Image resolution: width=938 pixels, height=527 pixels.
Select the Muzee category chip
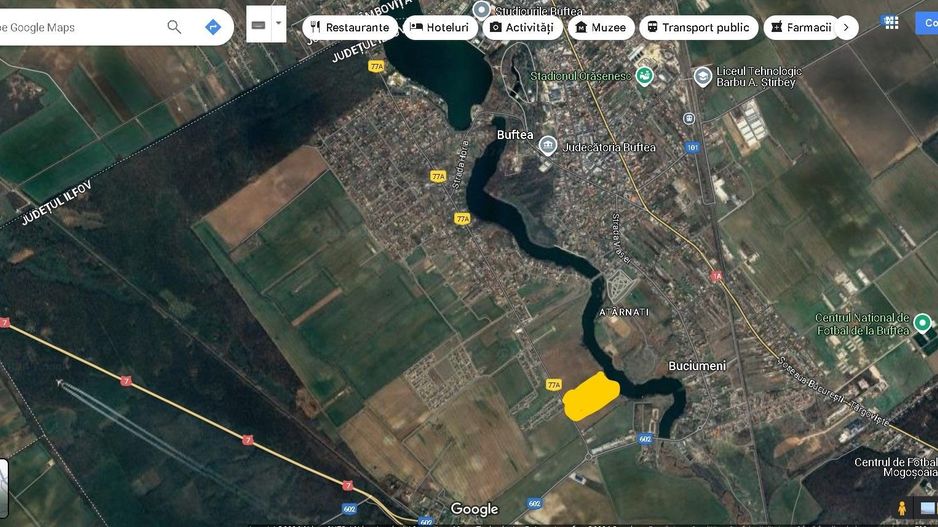(601, 28)
